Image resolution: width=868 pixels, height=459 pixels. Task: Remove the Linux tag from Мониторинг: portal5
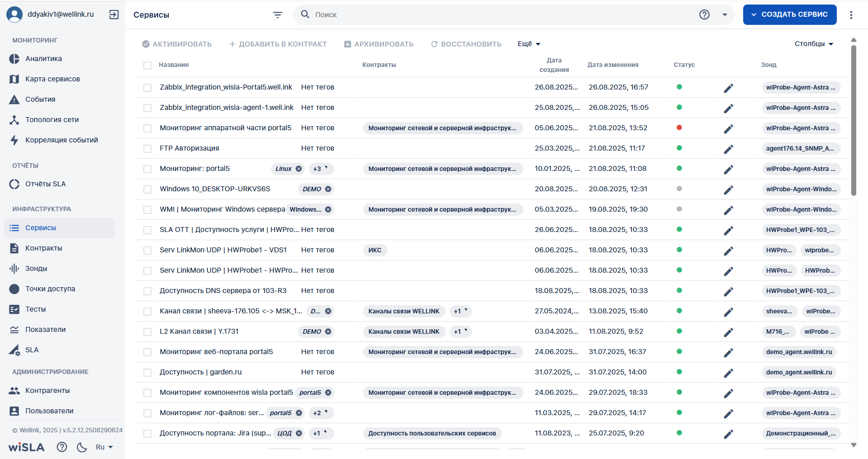(299, 169)
